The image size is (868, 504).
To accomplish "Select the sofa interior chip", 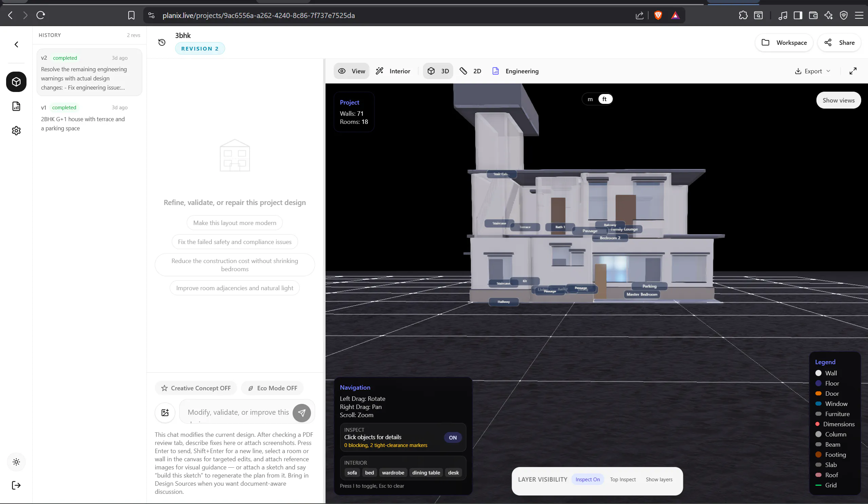I will [x=352, y=473].
